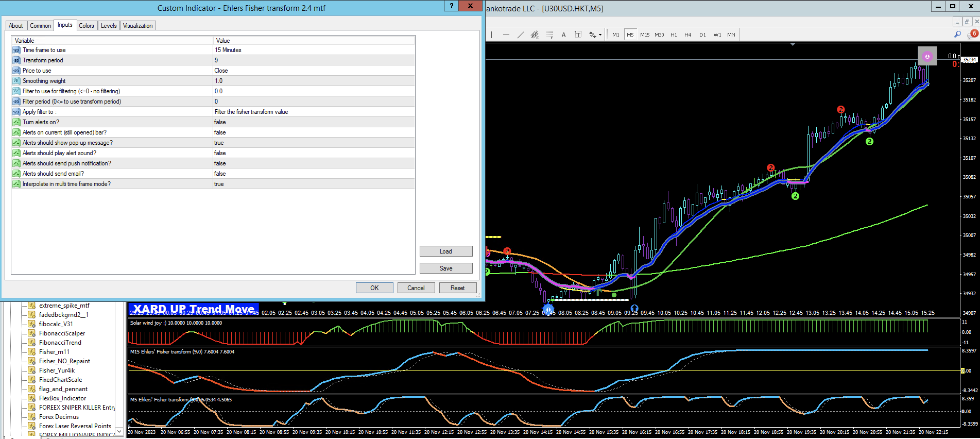Image resolution: width=980 pixels, height=439 pixels.
Task: Choose the equidistant channel tool
Action: click(x=535, y=35)
